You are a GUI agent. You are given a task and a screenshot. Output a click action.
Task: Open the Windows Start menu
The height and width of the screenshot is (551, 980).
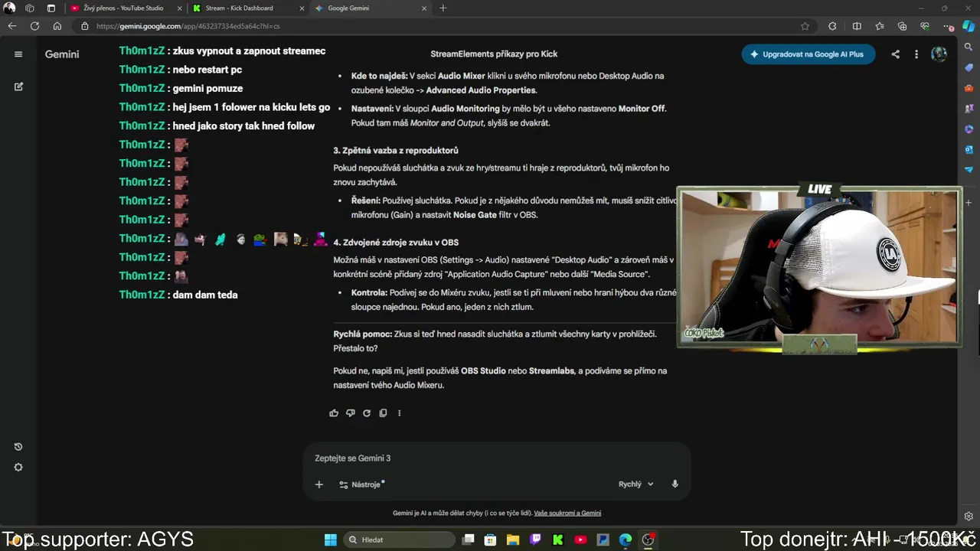point(330,540)
